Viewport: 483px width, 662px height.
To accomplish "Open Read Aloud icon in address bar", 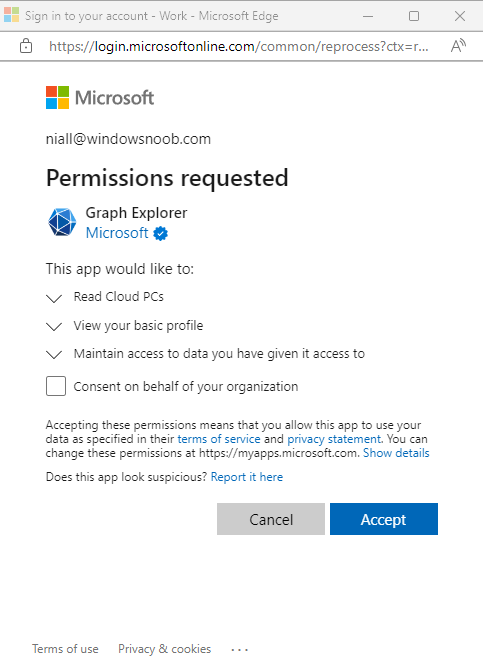I will (x=459, y=46).
